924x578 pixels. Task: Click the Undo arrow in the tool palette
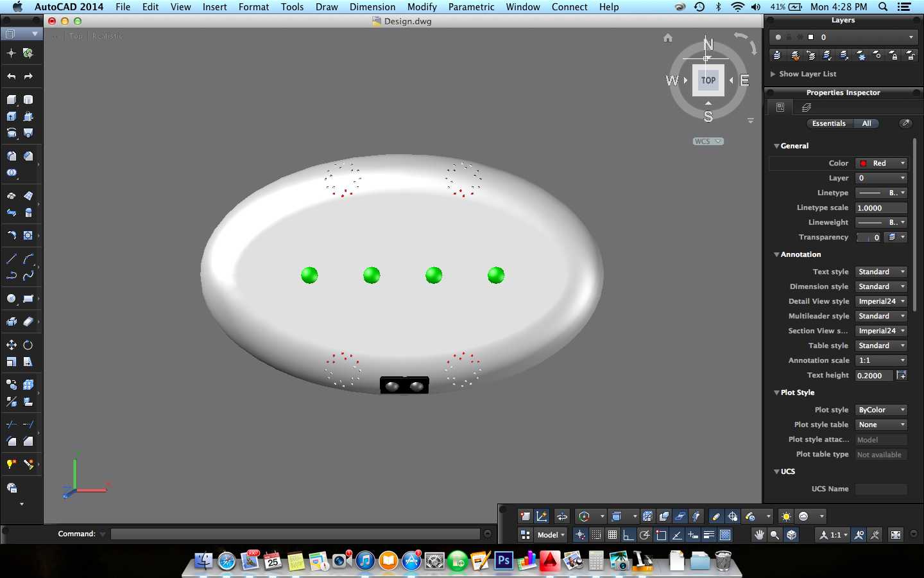12,76
